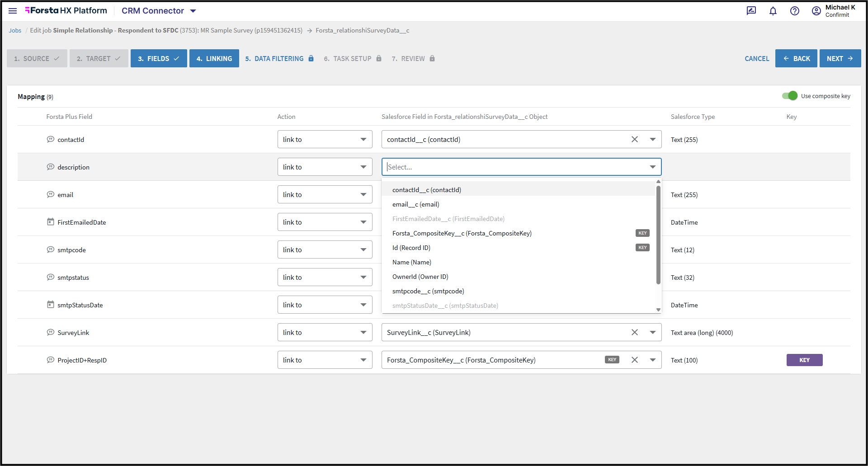Click the smtpStatusDate calendar icon

tap(51, 305)
